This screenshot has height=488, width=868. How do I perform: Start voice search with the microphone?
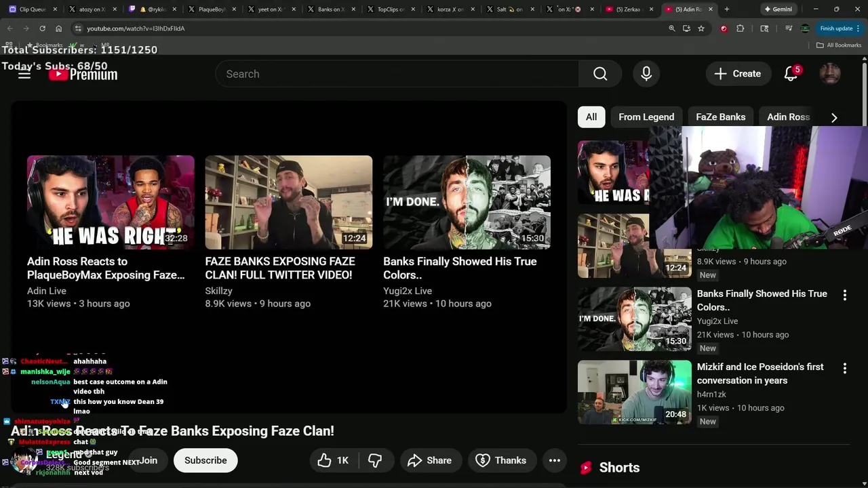[x=646, y=74]
